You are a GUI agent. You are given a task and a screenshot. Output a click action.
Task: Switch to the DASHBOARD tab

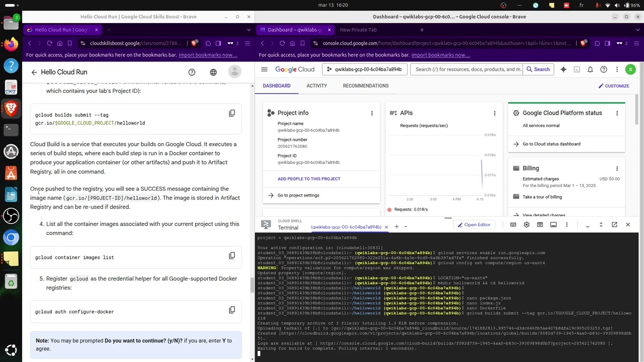tap(276, 86)
